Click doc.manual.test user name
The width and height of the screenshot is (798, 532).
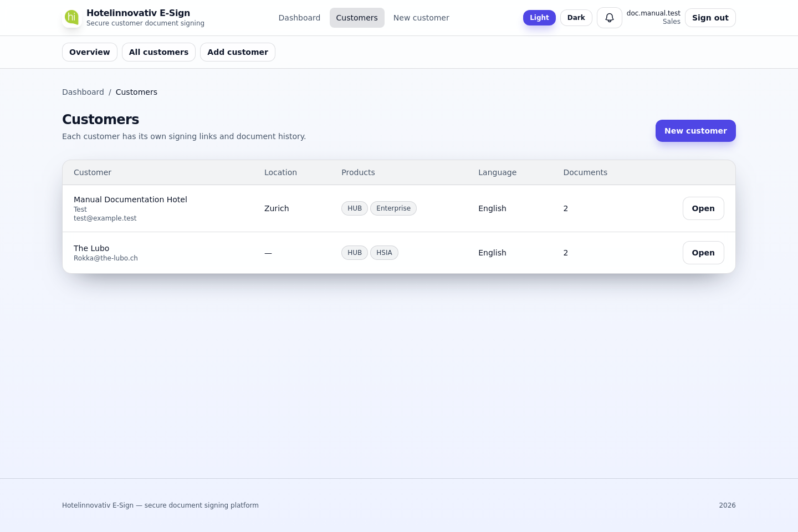pos(653,13)
